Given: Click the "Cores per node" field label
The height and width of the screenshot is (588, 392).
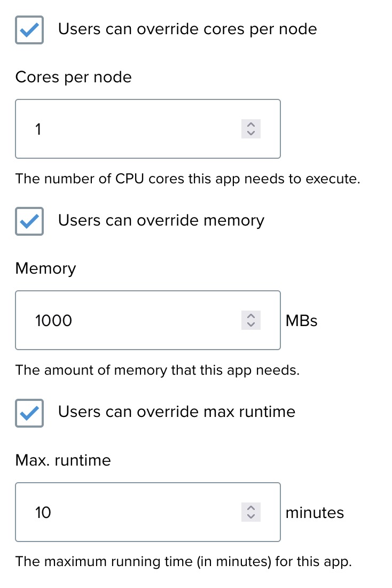Looking at the screenshot, I should (x=74, y=77).
